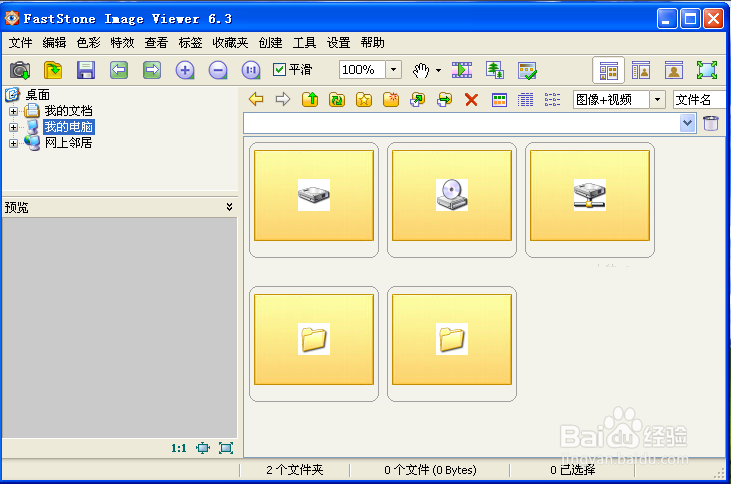Switch to the single image view layout
This screenshot has width=731, height=484.
[x=674, y=71]
